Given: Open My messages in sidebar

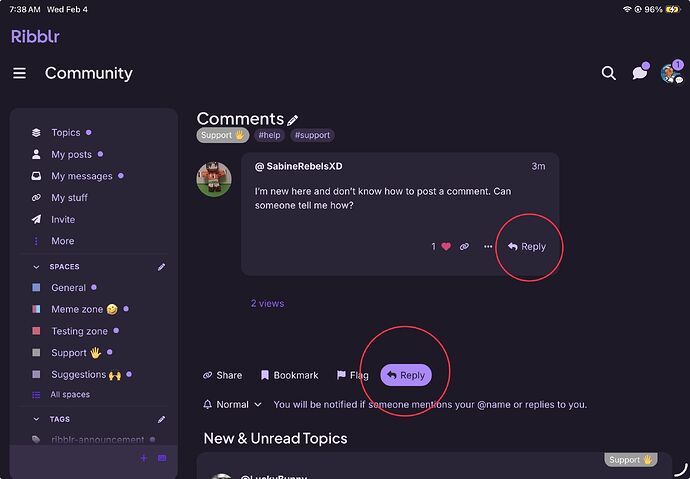Looking at the screenshot, I should point(81,176).
